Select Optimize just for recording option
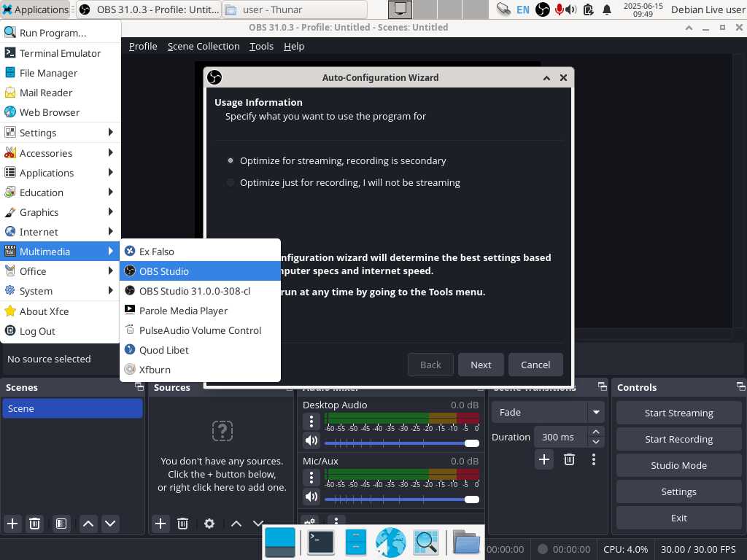This screenshot has height=560, width=747. coord(231,183)
